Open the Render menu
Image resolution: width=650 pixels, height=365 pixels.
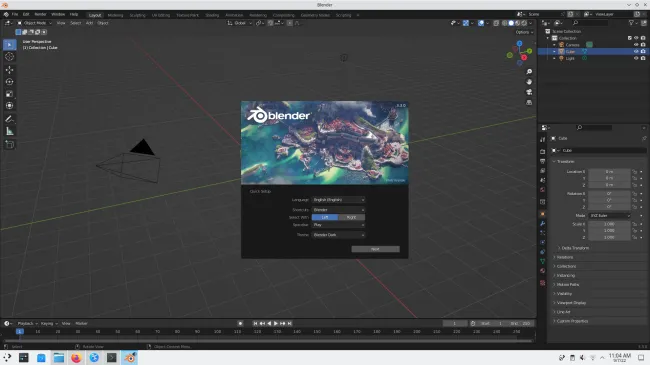[x=40, y=14]
